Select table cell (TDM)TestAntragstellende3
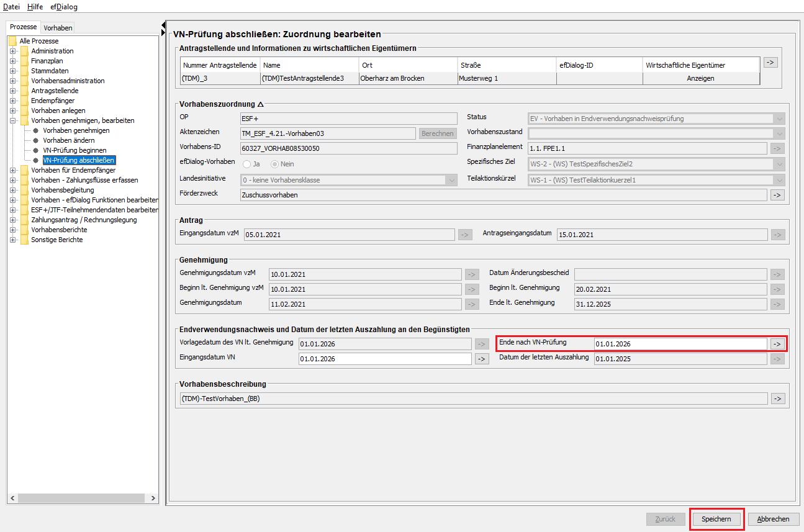804x532 pixels. (309, 78)
